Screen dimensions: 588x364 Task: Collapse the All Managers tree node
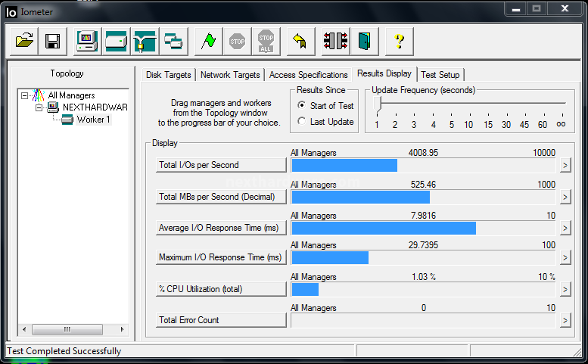coord(24,95)
